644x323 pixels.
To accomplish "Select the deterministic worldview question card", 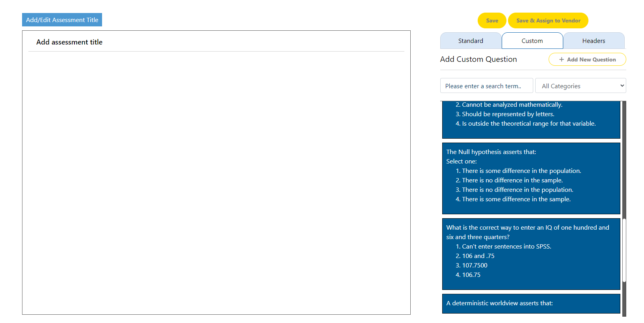I will tap(531, 304).
